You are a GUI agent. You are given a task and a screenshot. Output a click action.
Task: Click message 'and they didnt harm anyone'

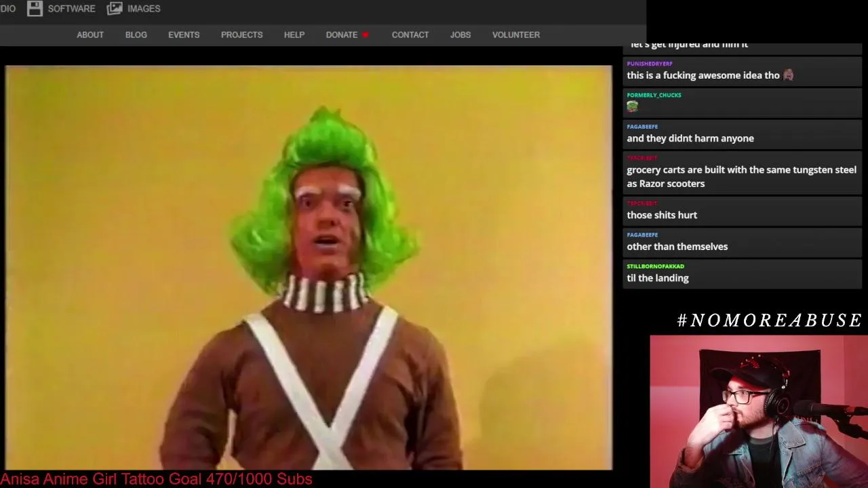(690, 138)
